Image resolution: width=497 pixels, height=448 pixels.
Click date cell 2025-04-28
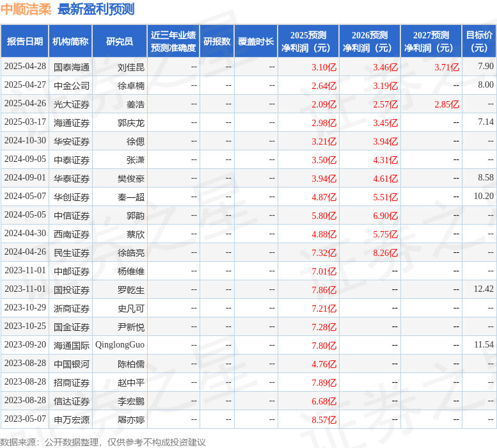point(25,67)
